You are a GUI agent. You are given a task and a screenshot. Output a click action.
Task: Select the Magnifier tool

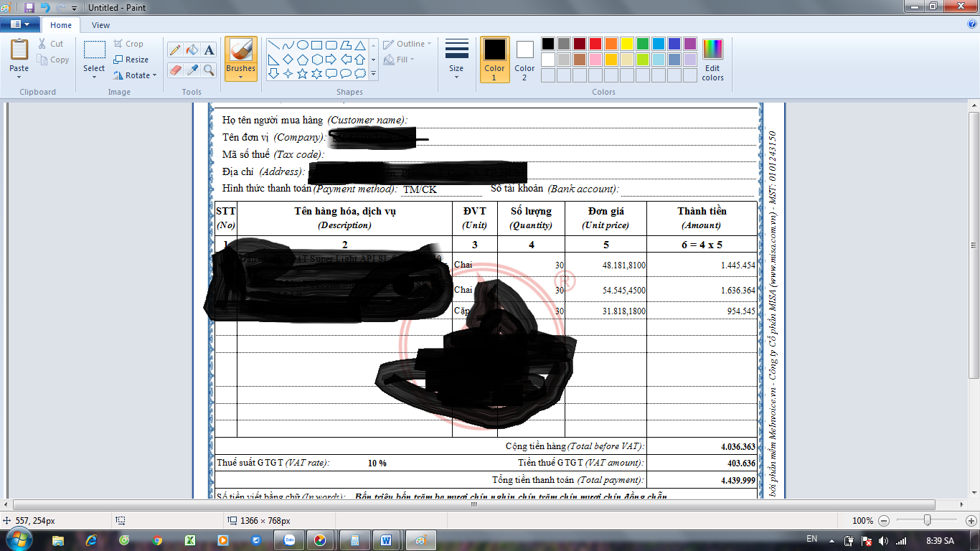coord(209,70)
